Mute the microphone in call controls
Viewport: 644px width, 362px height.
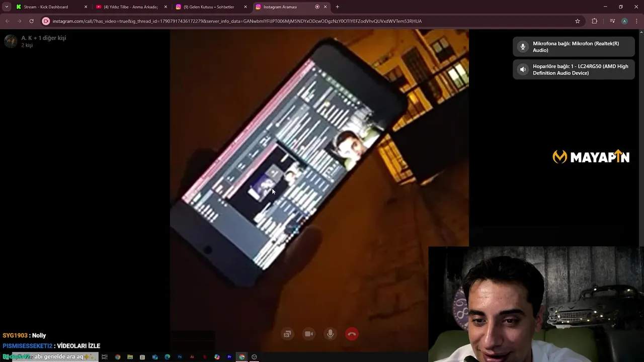pyautogui.click(x=330, y=334)
